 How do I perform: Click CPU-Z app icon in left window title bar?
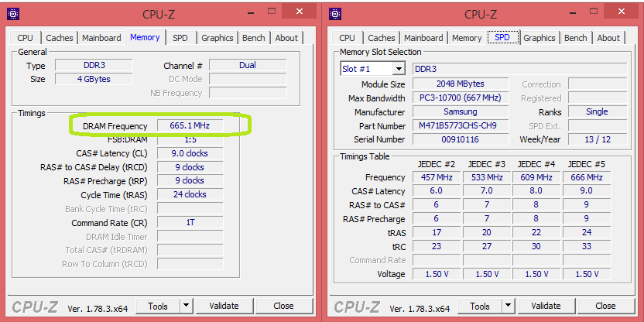coord(13,15)
